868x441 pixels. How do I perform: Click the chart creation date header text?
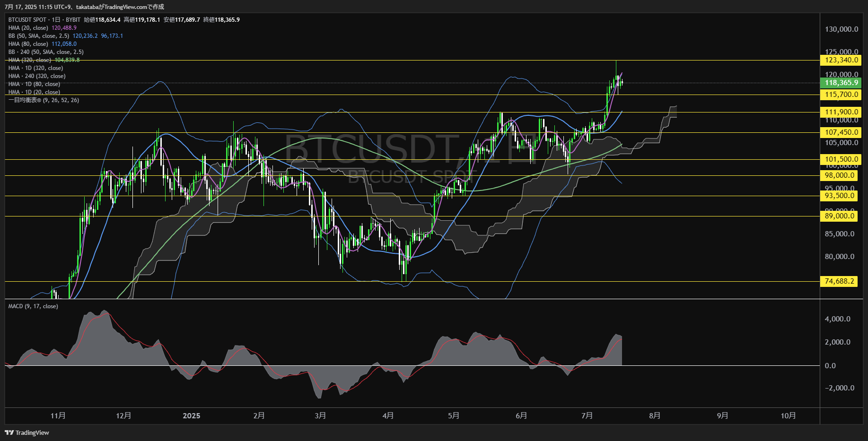[x=84, y=7]
